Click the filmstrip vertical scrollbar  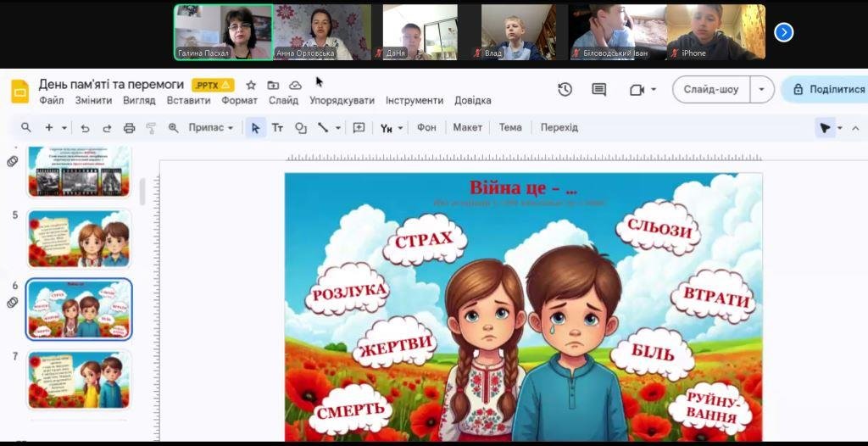point(142,192)
